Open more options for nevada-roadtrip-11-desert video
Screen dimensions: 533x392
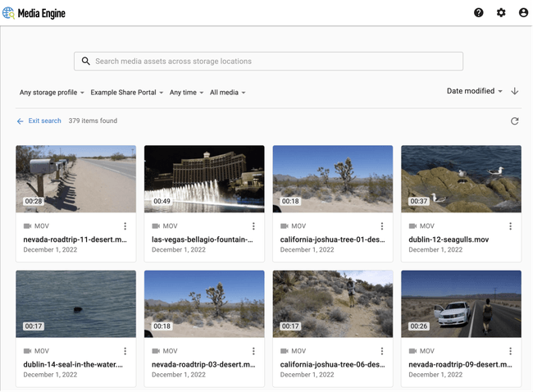tap(125, 226)
